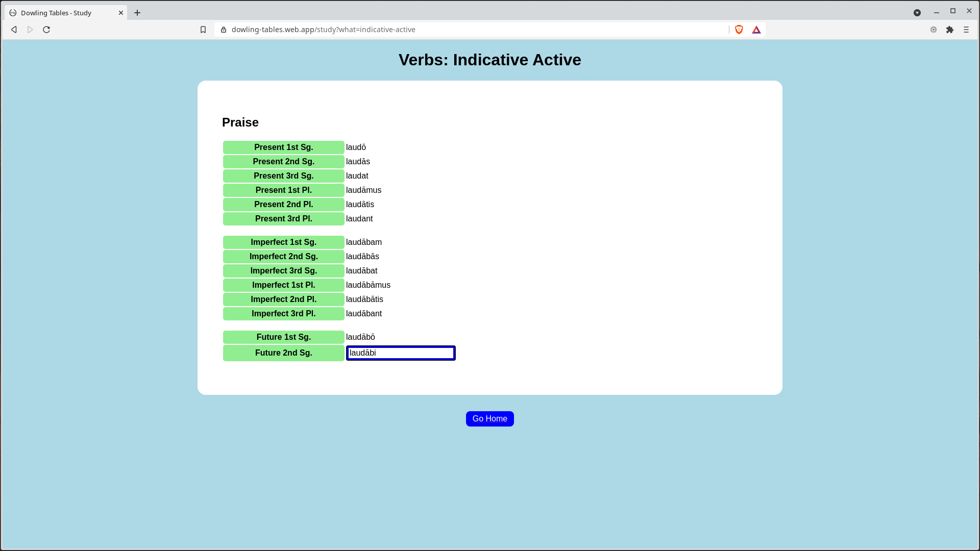Click the answer text laudābō

click(x=360, y=337)
